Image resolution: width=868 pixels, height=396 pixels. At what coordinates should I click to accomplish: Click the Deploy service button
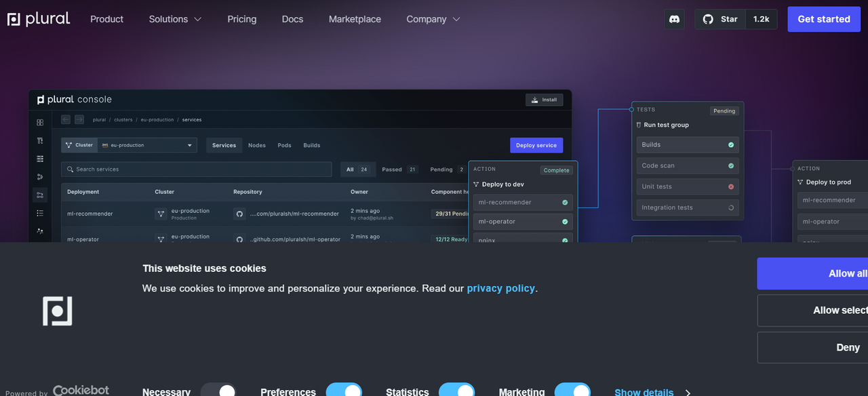536,145
